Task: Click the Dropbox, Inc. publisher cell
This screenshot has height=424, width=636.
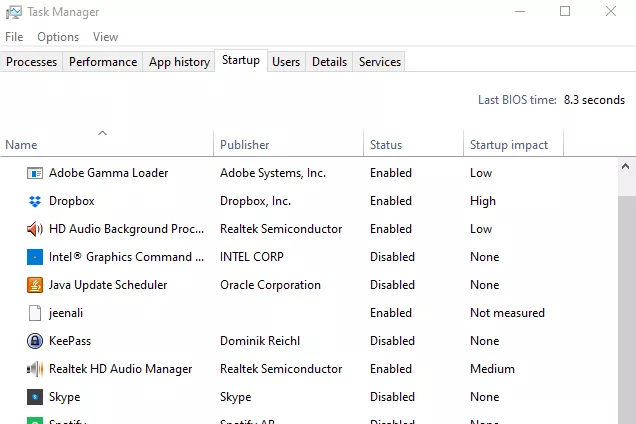Action: pyautogui.click(x=256, y=201)
